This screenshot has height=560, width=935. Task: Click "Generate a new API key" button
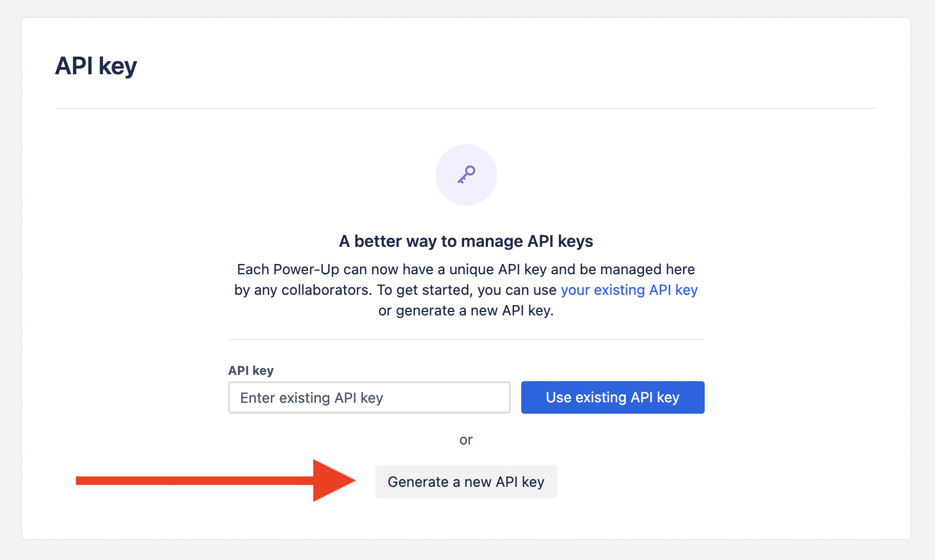click(466, 482)
